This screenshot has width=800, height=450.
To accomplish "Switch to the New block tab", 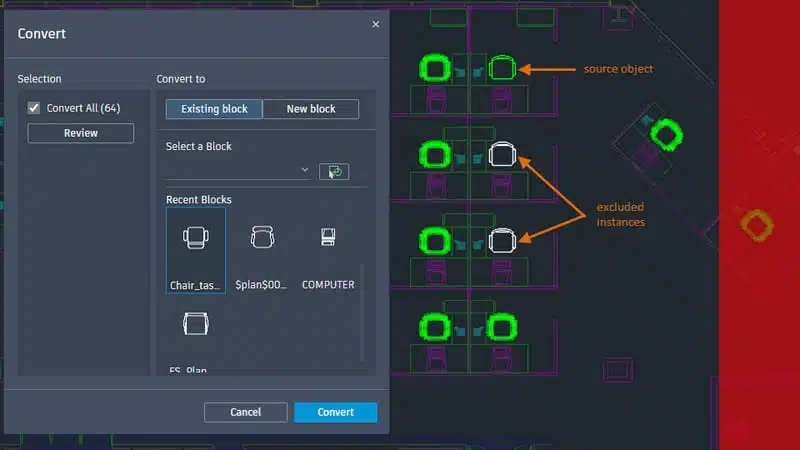I will click(x=311, y=109).
